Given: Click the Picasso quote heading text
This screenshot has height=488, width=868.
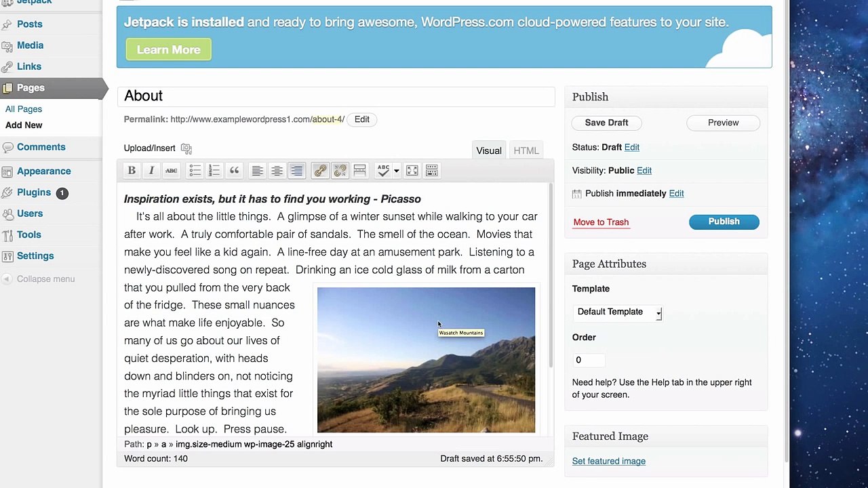Looking at the screenshot, I should (x=272, y=199).
